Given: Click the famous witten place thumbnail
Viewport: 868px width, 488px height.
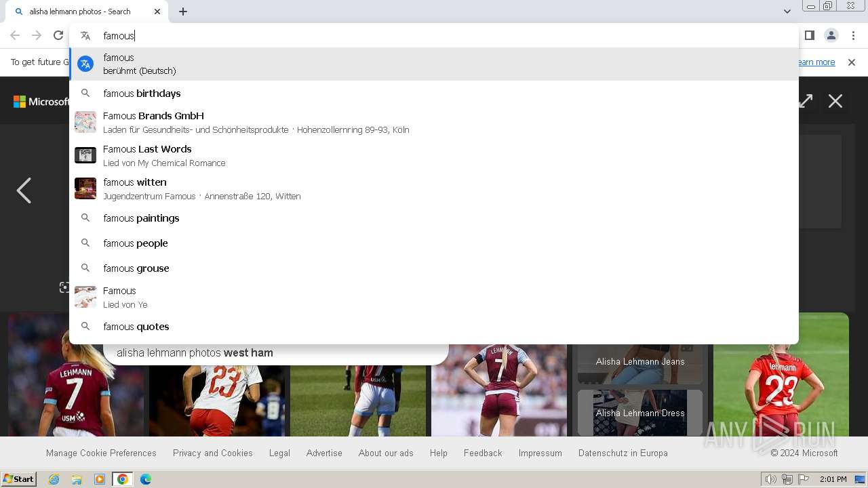Looking at the screenshot, I should point(85,188).
